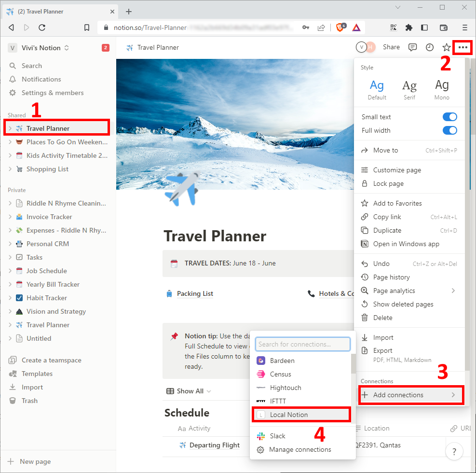Disable the Full width switch
The image size is (476, 473).
pos(449,130)
